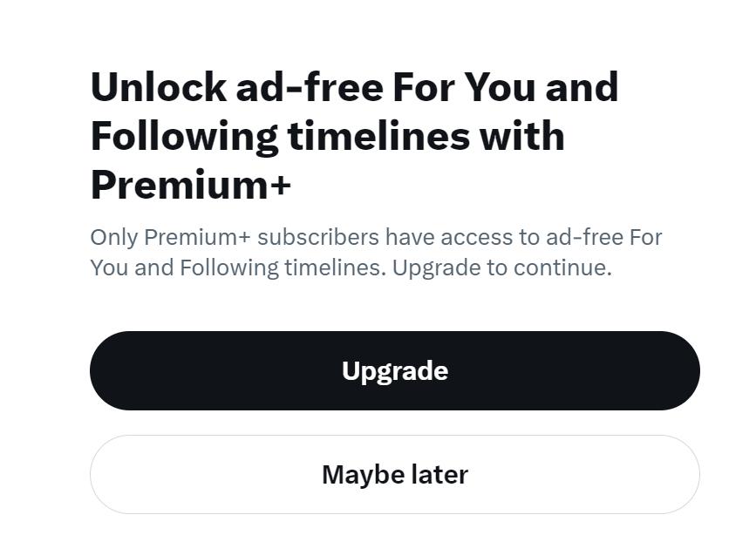Select the white outlined Maybe later option
The image size is (756, 535).
(394, 475)
